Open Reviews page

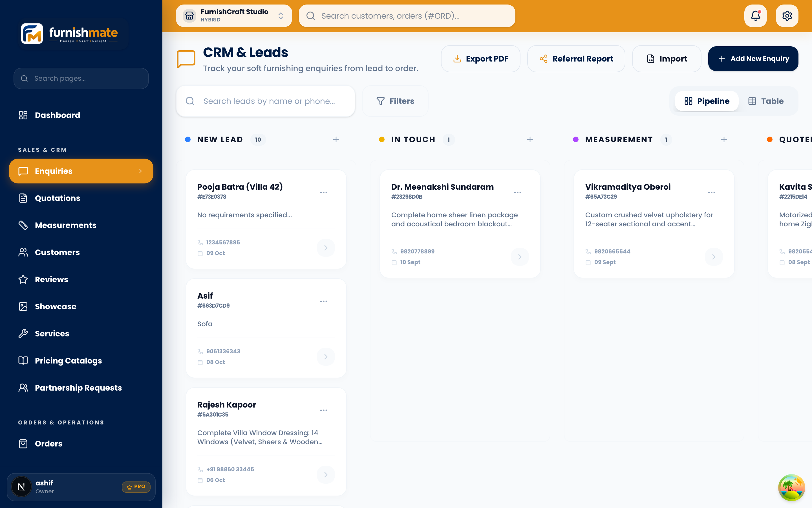pos(81,279)
